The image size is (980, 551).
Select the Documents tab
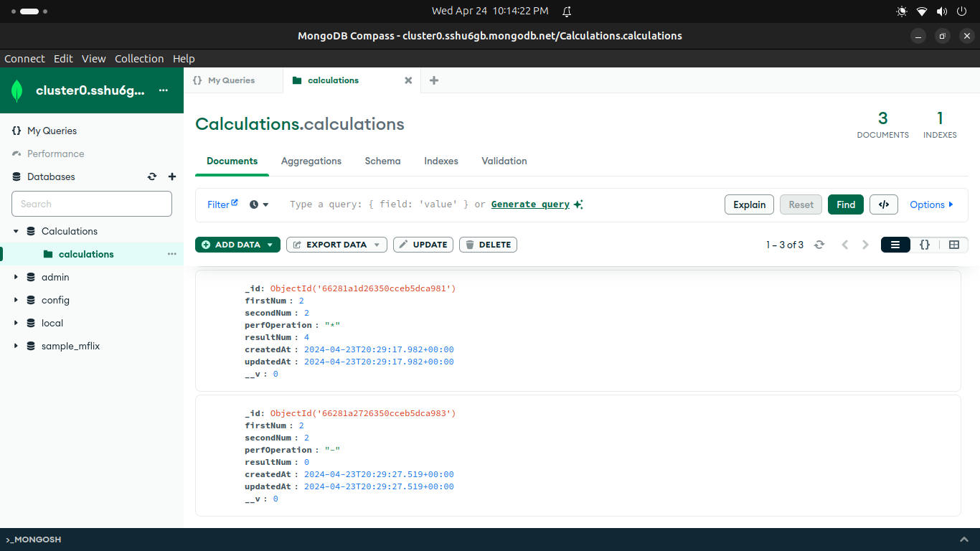pos(232,161)
